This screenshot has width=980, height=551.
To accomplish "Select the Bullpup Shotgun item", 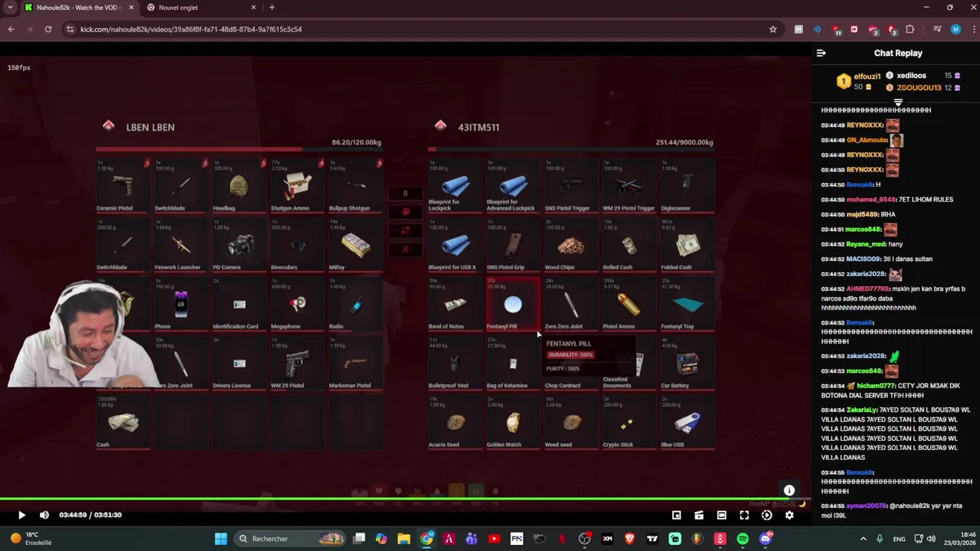I will (355, 186).
